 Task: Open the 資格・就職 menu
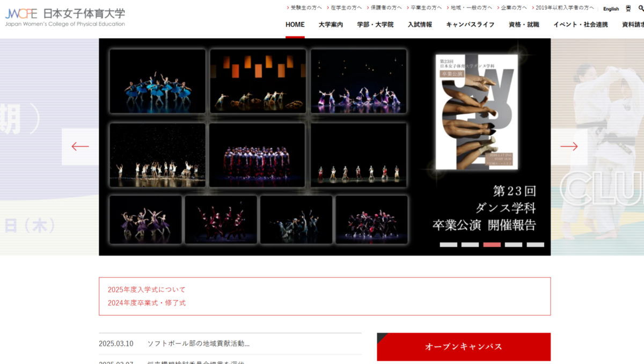524,25
